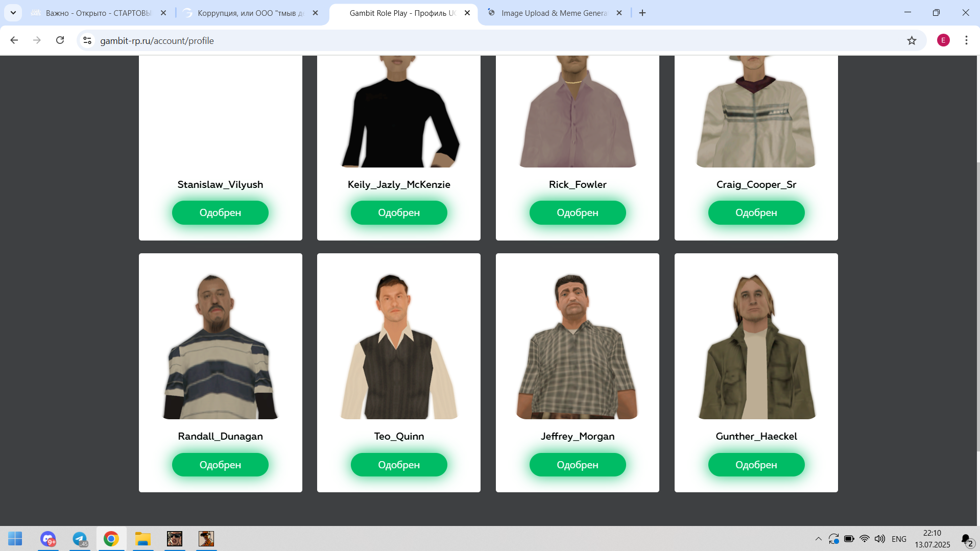Click the Rick_Fowler character image
Image resolution: width=980 pixels, height=551 pixels.
[x=578, y=111]
